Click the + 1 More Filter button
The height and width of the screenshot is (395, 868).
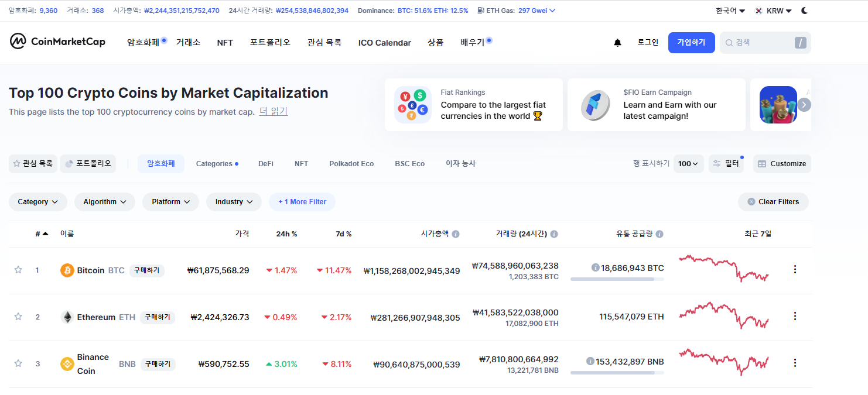[302, 202]
